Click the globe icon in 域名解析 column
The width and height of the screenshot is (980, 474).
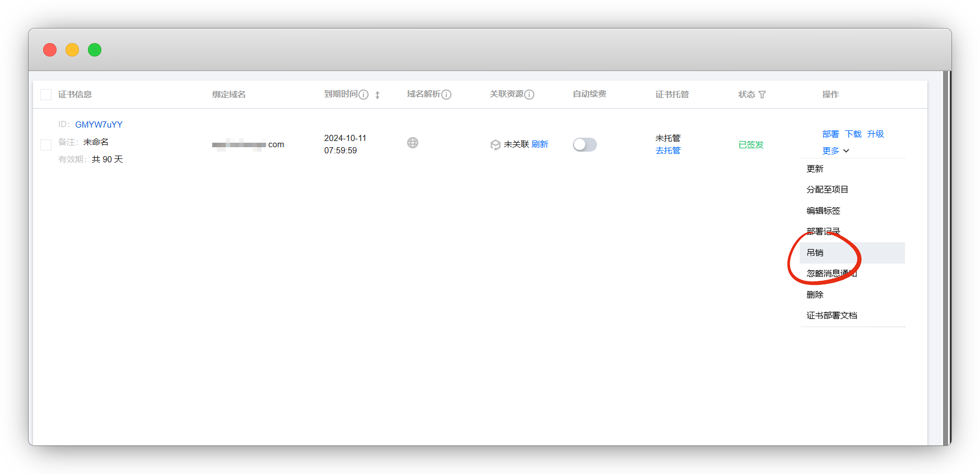click(413, 143)
